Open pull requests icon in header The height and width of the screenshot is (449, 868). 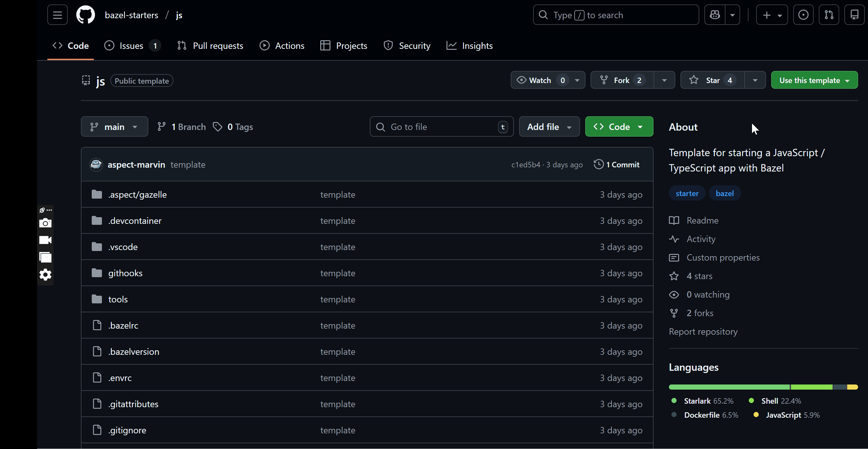point(829,15)
